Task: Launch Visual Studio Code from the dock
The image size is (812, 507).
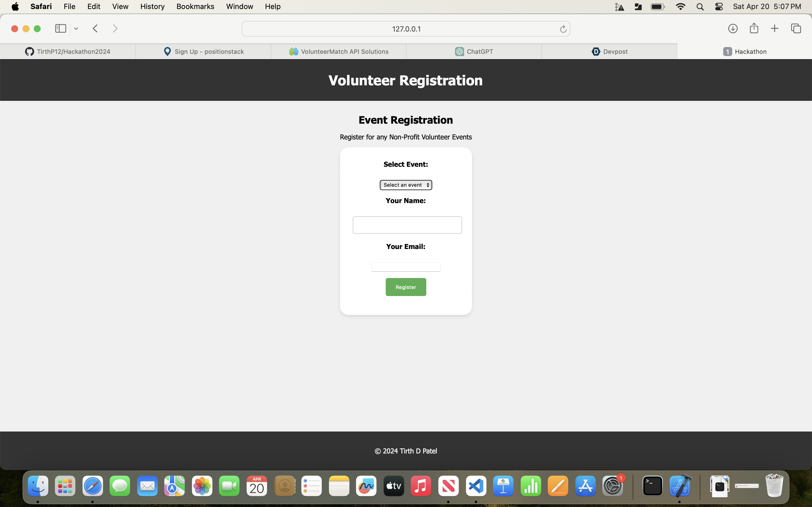Action: coord(476,486)
